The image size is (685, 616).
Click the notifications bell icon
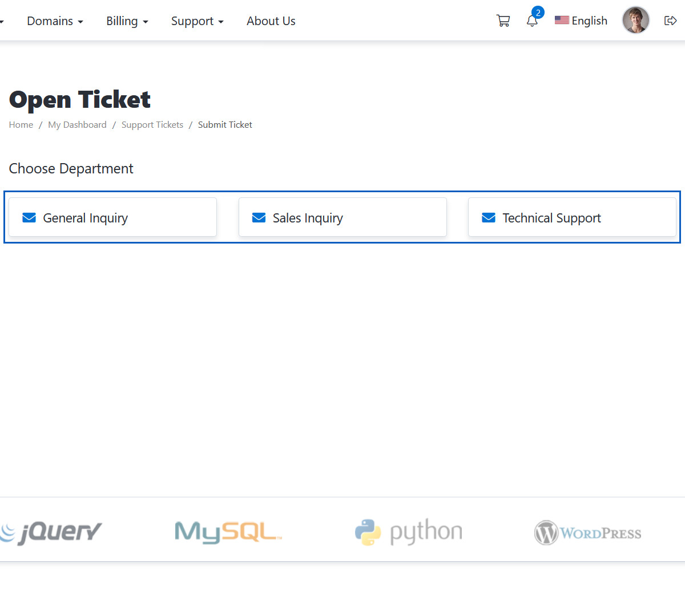(x=532, y=22)
